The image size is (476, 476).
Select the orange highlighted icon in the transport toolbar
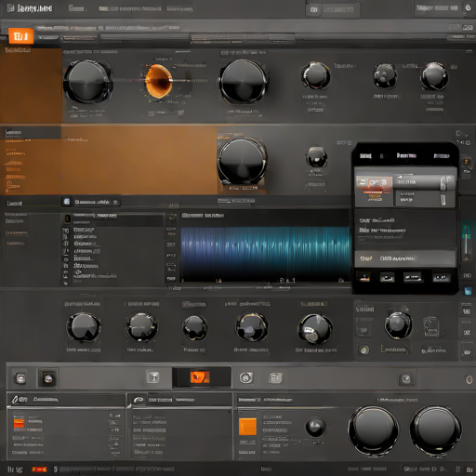pyautogui.click(x=200, y=377)
